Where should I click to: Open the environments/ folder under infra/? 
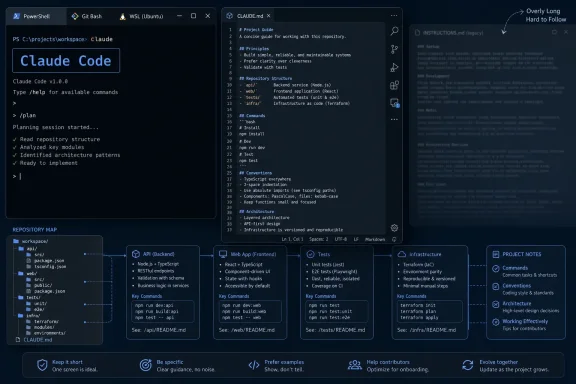46,333
